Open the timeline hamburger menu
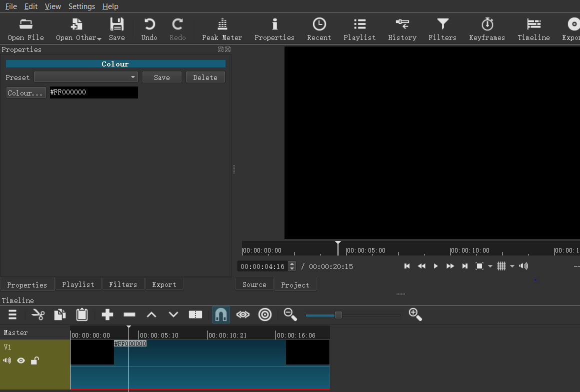Image resolution: width=580 pixels, height=392 pixels. [x=12, y=314]
